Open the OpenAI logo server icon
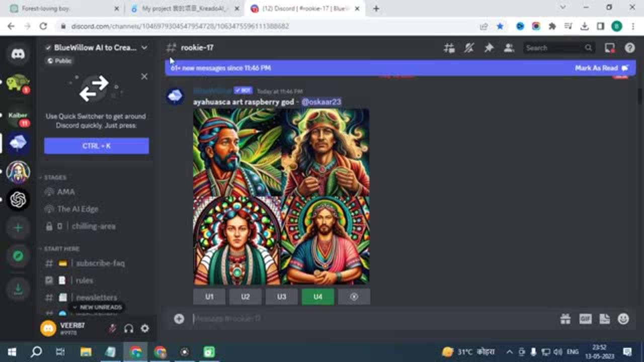 [18, 200]
